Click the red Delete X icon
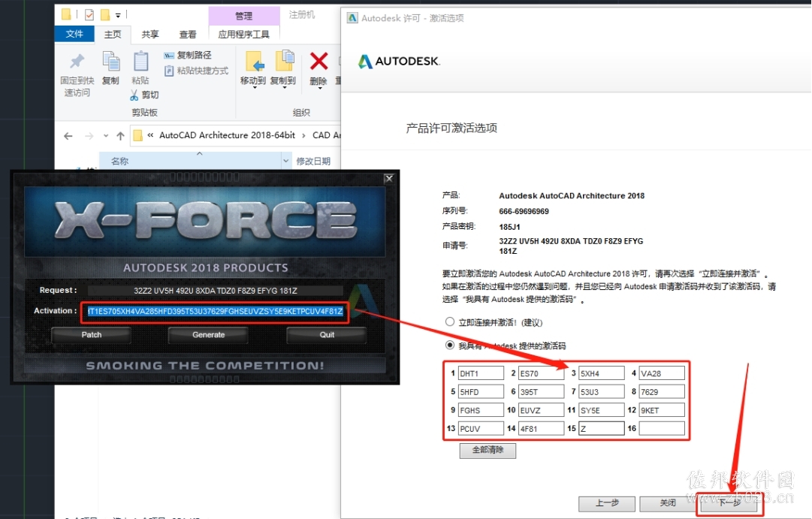 pos(318,61)
